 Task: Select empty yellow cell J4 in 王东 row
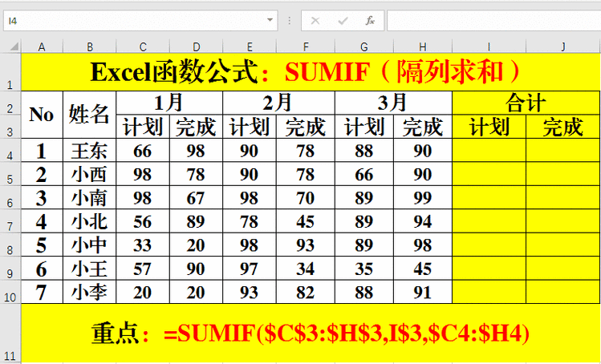(563, 150)
